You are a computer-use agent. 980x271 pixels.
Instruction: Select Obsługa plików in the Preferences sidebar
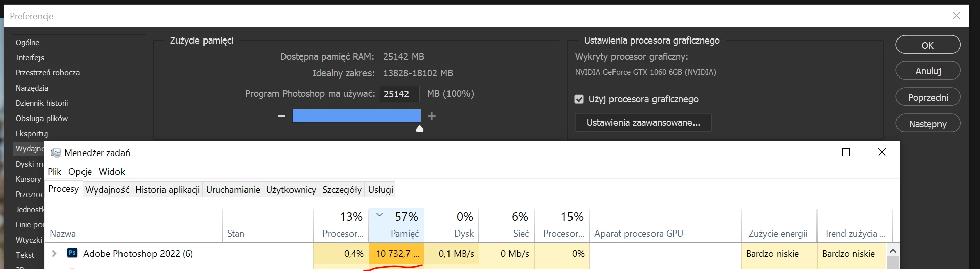pyautogui.click(x=42, y=119)
